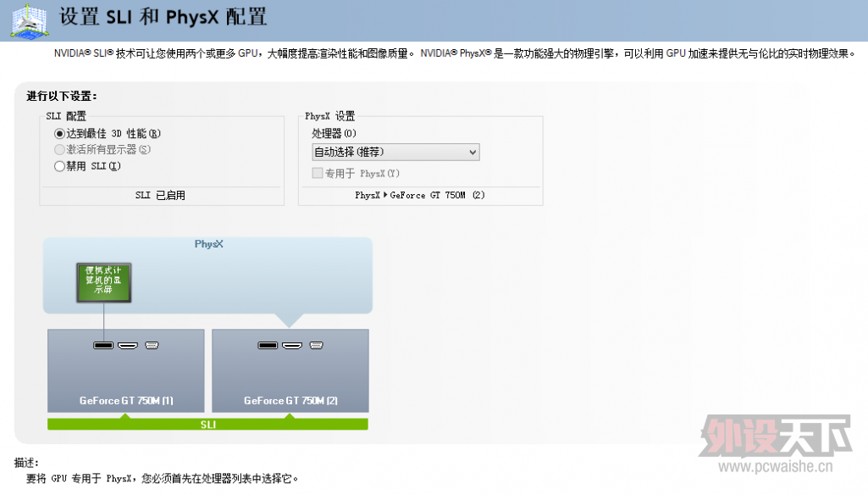The height and width of the screenshot is (495, 868).
Task: Tick the 专用于 PhysX checkbox
Action: tap(318, 173)
